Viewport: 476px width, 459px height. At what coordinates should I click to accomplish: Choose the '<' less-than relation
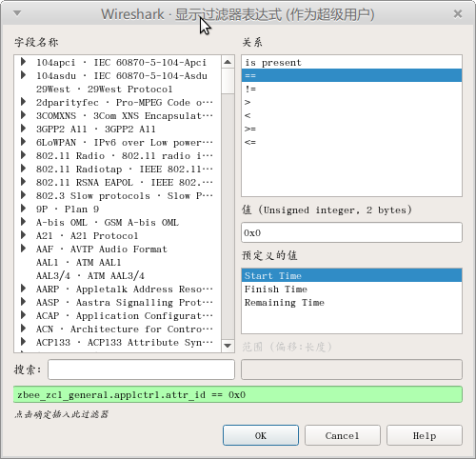click(351, 115)
